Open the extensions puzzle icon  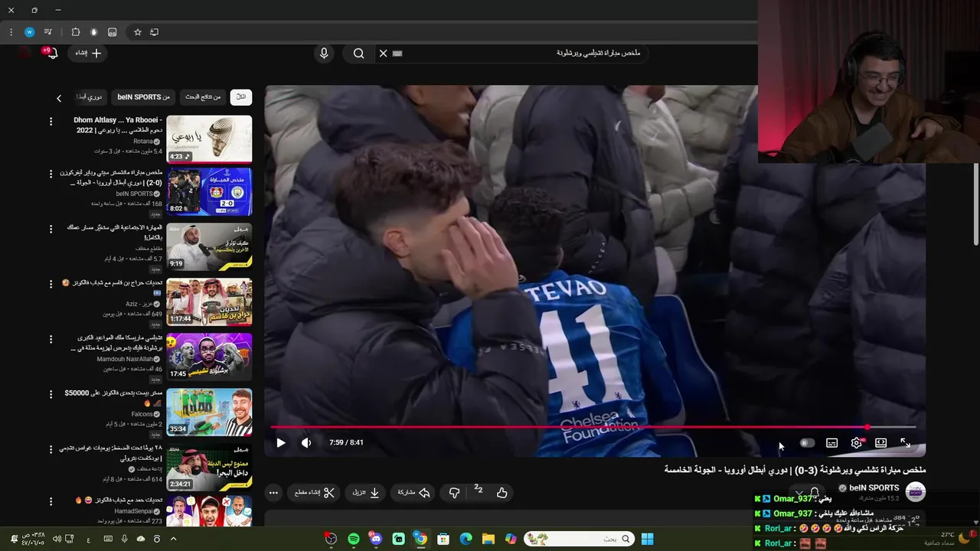[75, 32]
